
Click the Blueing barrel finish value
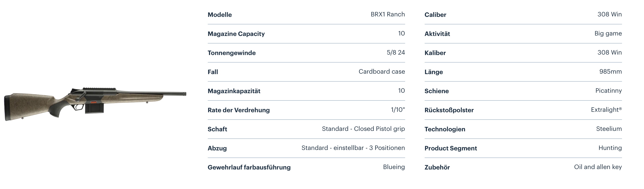pyautogui.click(x=394, y=167)
